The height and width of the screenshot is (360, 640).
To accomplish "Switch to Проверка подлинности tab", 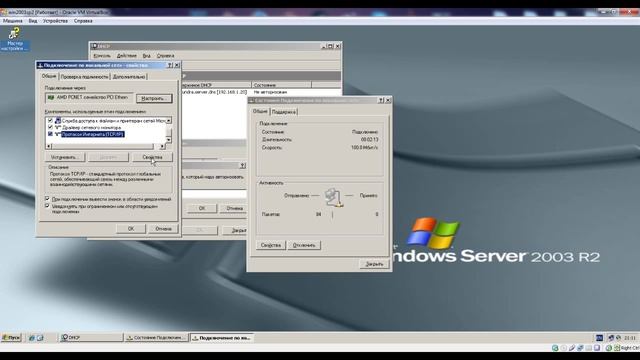I will point(84,77).
